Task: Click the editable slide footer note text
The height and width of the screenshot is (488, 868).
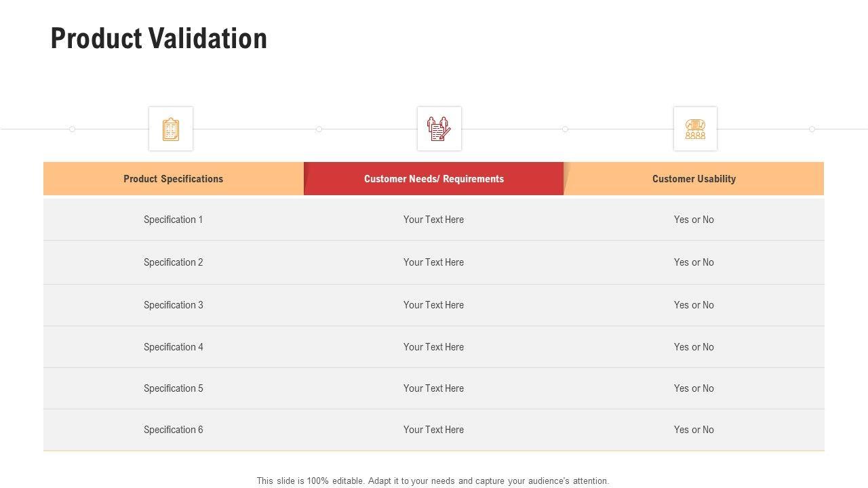Action: point(433,481)
